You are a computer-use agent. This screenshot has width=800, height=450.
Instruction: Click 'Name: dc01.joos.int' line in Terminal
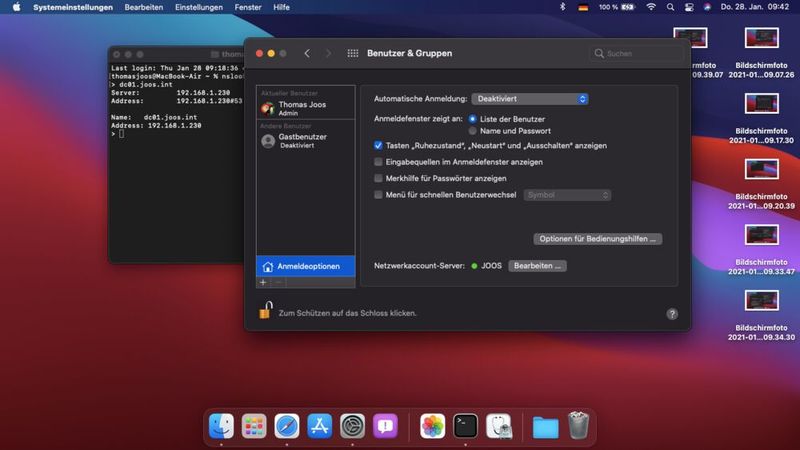coord(154,117)
